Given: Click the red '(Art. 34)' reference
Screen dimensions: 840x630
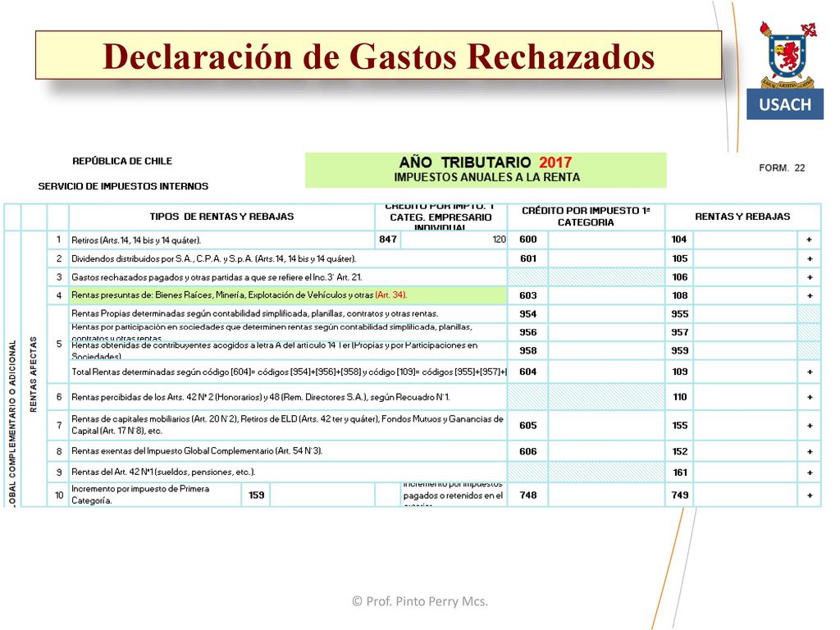Looking at the screenshot, I should [391, 295].
